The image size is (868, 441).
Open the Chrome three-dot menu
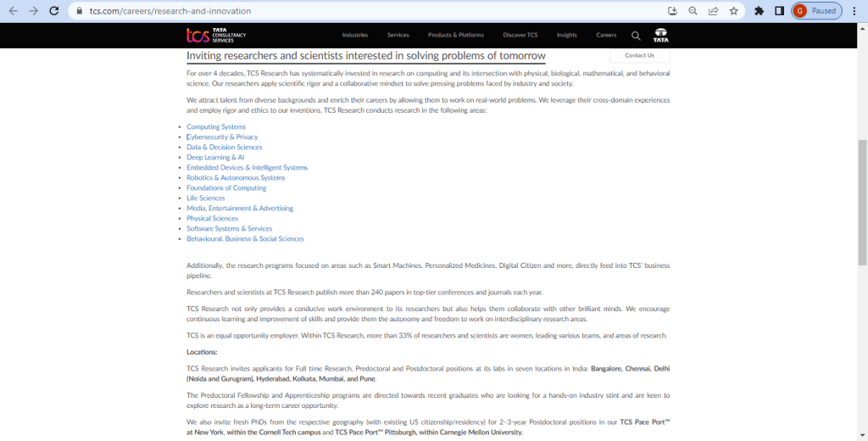click(854, 10)
